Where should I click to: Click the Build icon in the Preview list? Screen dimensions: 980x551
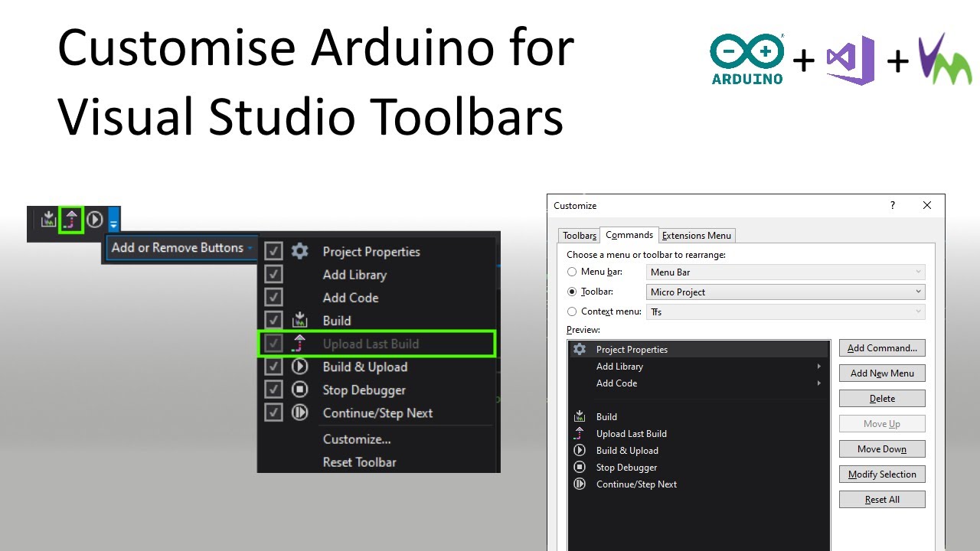(580, 417)
